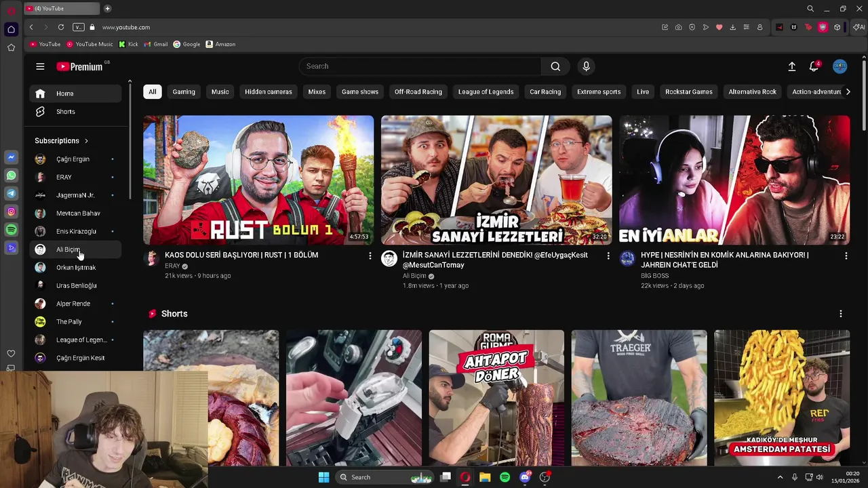
Task: Open the Tp extension icon
Action: coord(808,27)
